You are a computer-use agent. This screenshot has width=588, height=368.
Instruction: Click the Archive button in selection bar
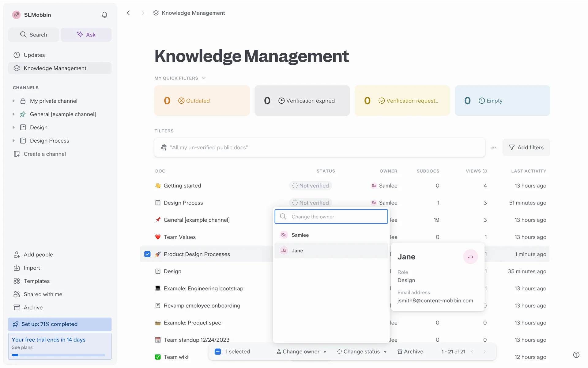[x=410, y=351]
